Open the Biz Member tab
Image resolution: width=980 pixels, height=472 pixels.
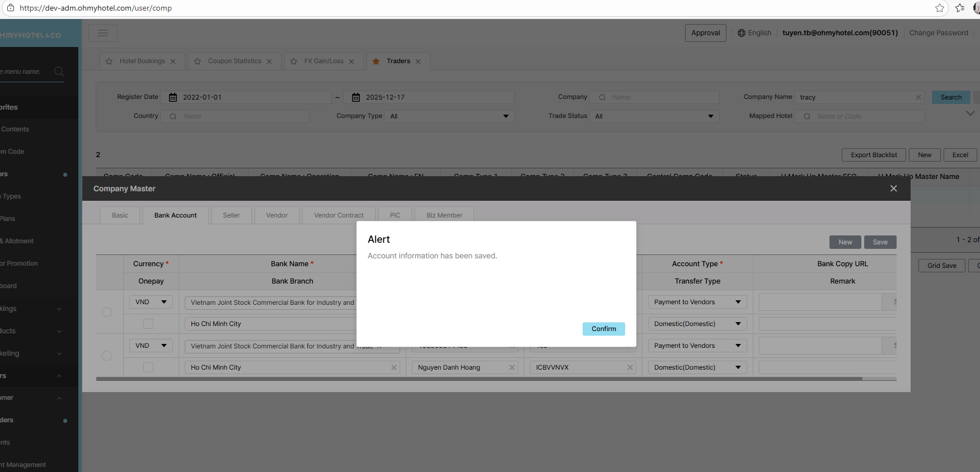[x=444, y=215]
